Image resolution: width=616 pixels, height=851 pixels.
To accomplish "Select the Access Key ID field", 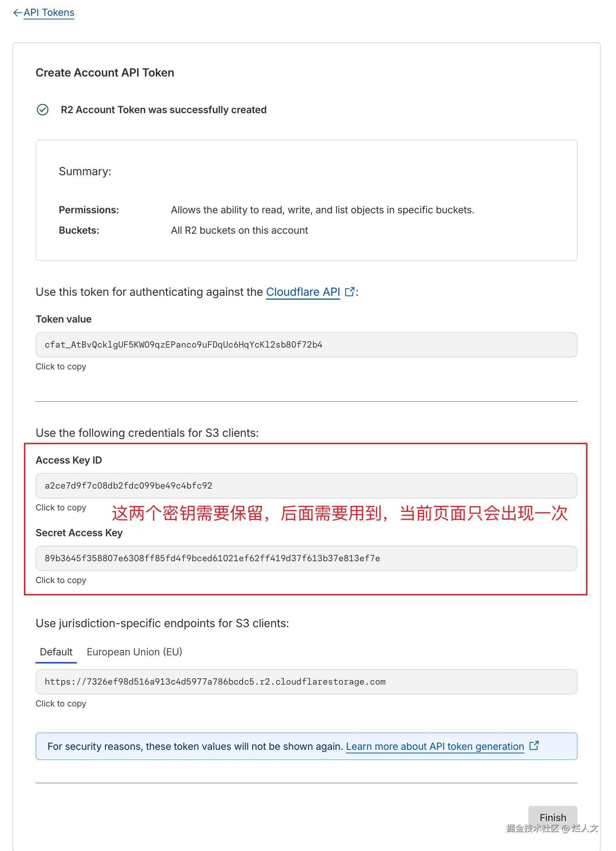I will (306, 485).
